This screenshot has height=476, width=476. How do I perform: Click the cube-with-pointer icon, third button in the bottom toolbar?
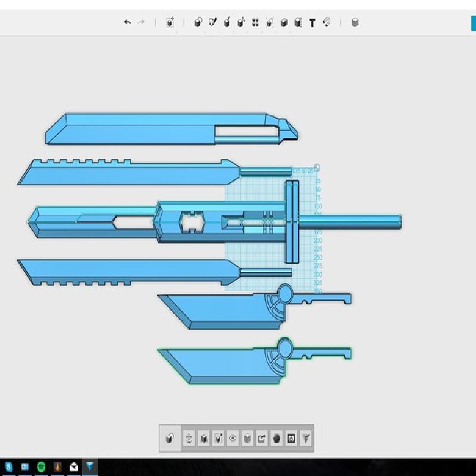point(218,439)
